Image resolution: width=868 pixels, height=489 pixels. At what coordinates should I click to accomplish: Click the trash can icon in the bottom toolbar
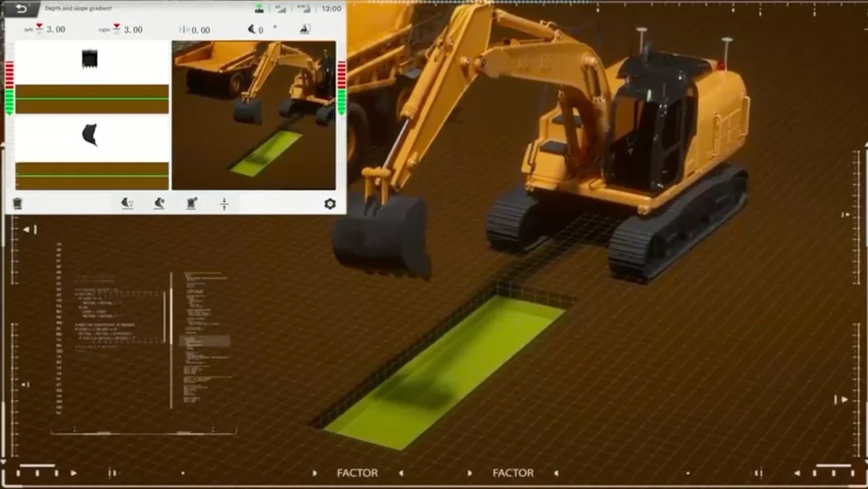[18, 204]
